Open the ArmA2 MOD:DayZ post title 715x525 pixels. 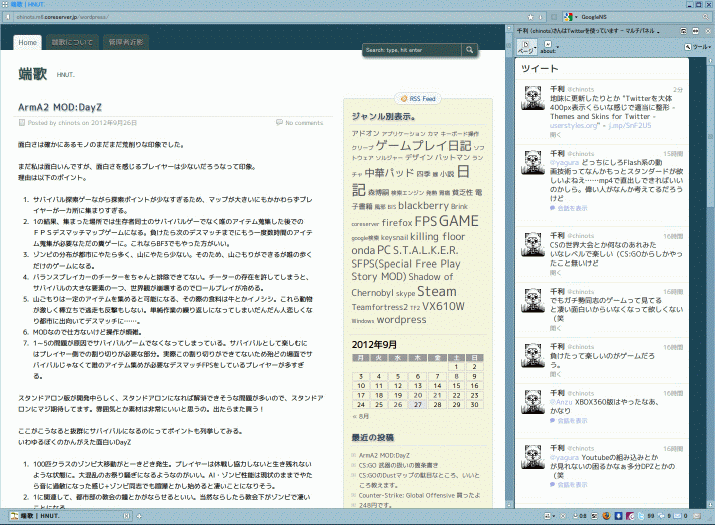[60, 107]
